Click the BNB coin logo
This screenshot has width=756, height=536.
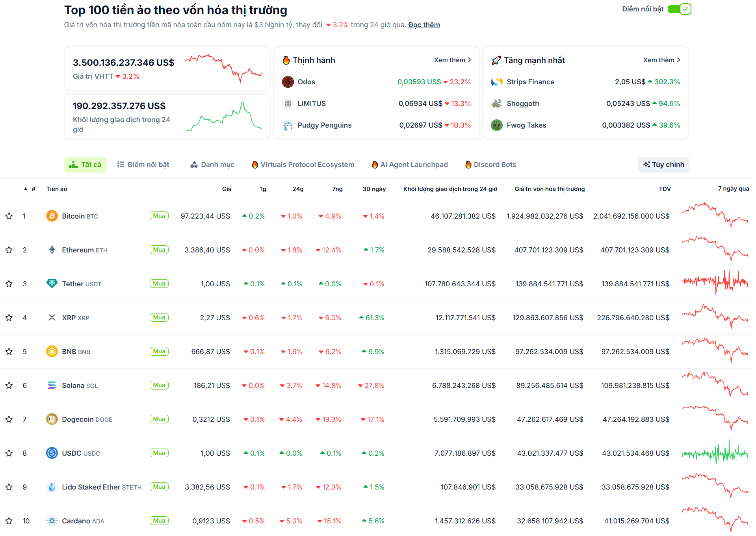click(x=52, y=351)
